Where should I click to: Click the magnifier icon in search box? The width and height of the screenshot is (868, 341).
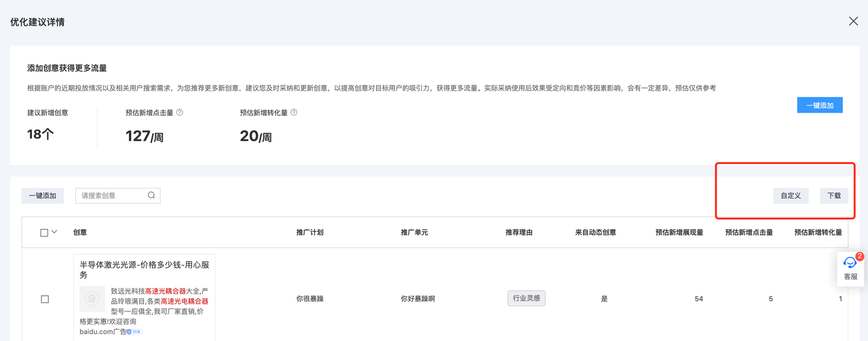coord(151,196)
